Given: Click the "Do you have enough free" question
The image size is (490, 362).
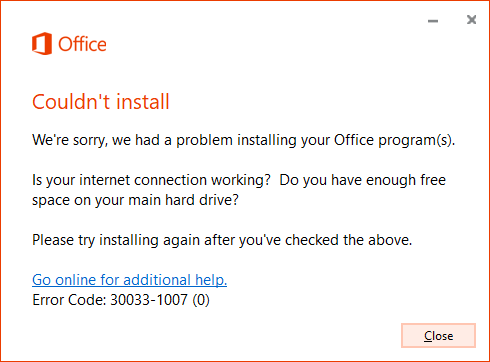Looking at the screenshot, I should pos(362,180).
